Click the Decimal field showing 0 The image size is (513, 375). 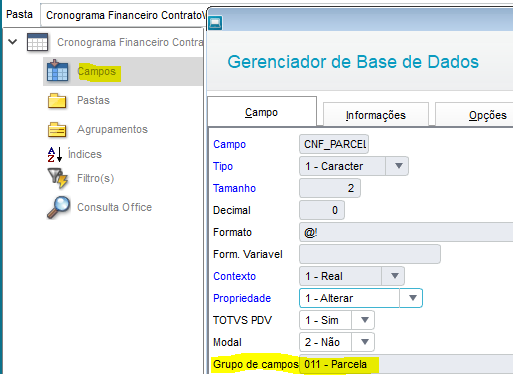pyautogui.click(x=322, y=210)
